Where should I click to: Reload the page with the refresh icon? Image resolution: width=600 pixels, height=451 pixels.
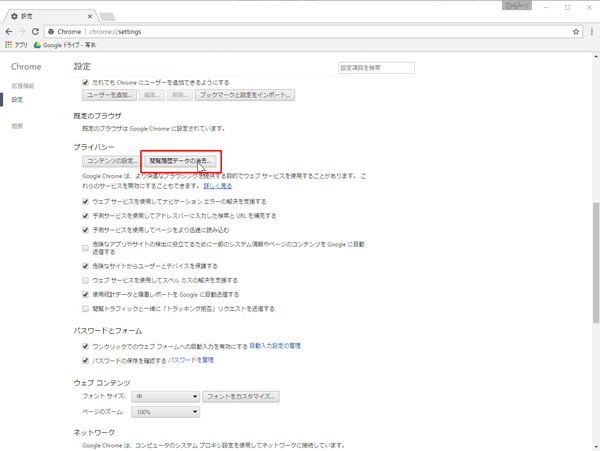(35, 32)
